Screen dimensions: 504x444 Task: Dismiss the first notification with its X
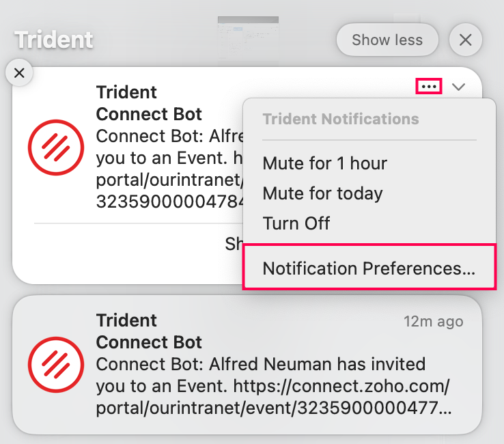point(19,73)
